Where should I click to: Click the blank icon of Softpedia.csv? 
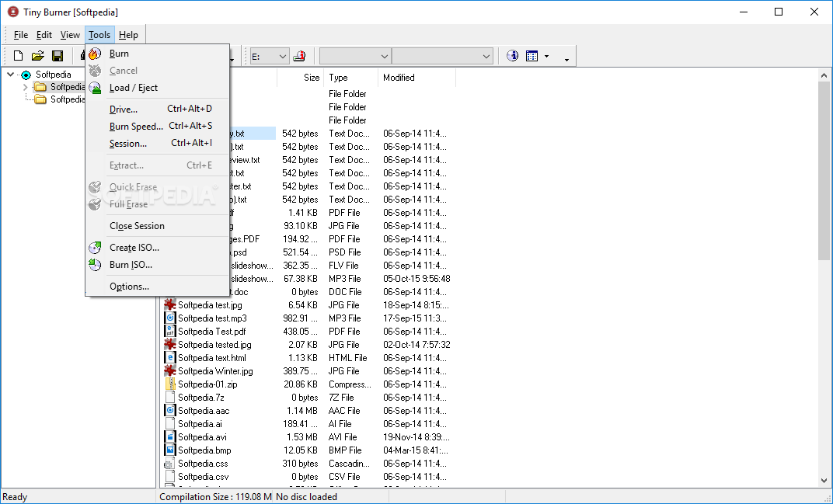tap(170, 476)
